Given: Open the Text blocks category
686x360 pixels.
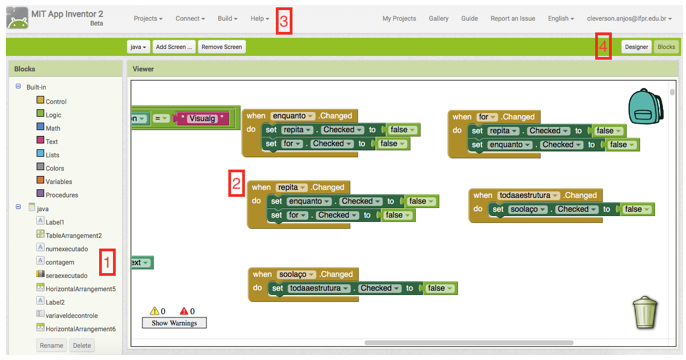Looking at the screenshot, I should [x=52, y=141].
